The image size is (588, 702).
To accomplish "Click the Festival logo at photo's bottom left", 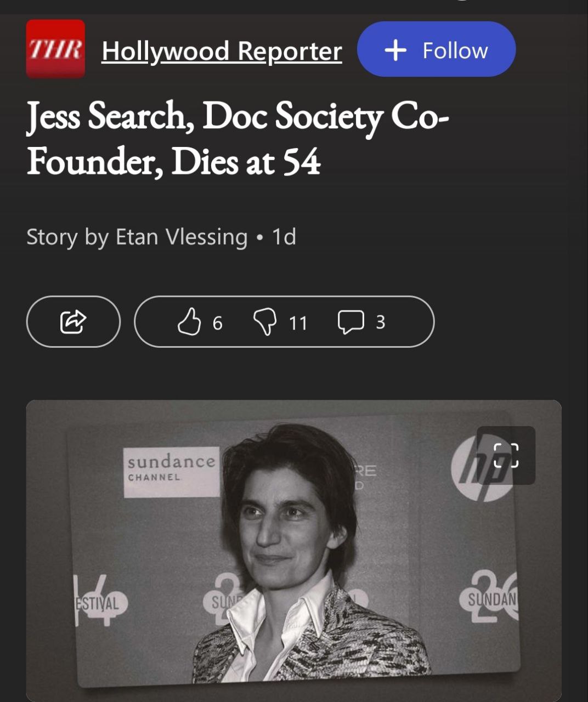I will (x=99, y=602).
